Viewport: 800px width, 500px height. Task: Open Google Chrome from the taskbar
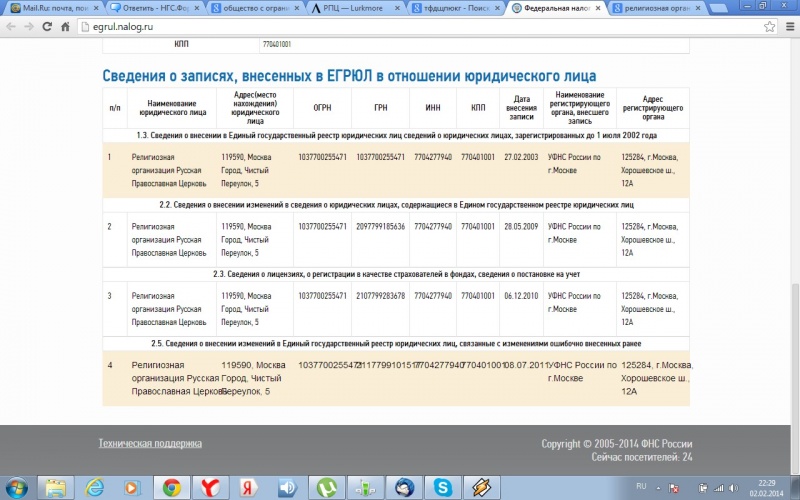[x=171, y=488]
